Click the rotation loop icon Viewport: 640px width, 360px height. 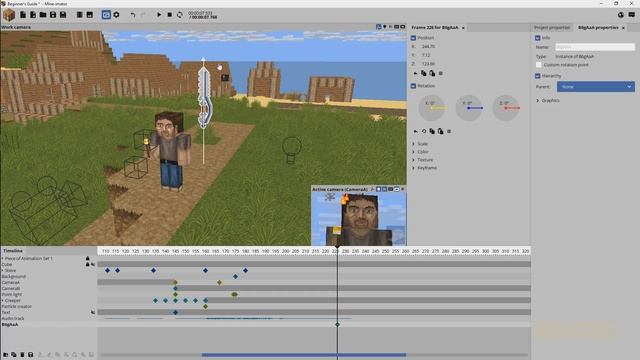424,131
